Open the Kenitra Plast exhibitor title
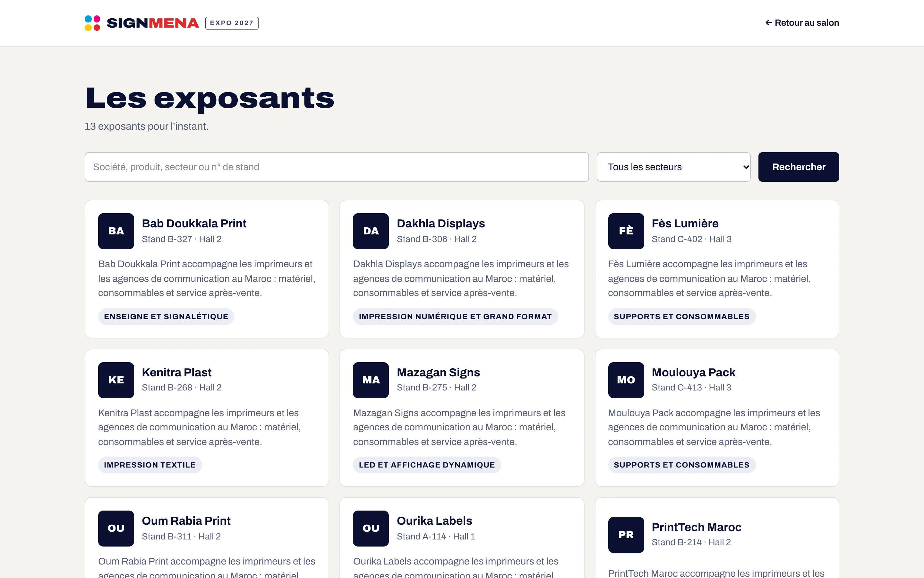924x578 pixels. [x=176, y=372]
